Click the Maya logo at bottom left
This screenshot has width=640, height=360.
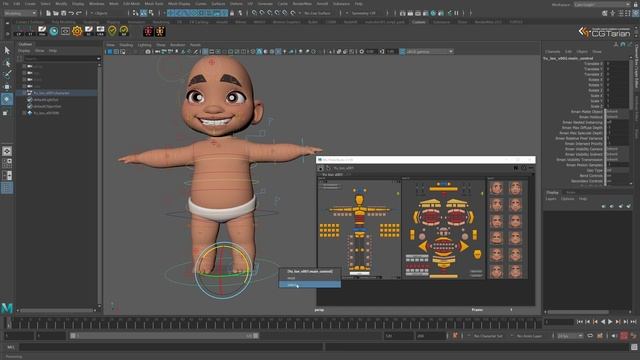pos(7,308)
